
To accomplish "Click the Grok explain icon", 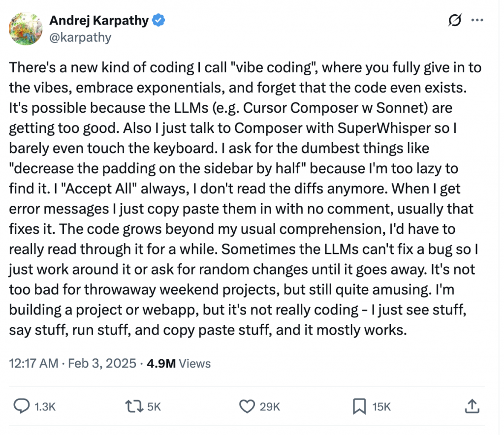I will 455,20.
